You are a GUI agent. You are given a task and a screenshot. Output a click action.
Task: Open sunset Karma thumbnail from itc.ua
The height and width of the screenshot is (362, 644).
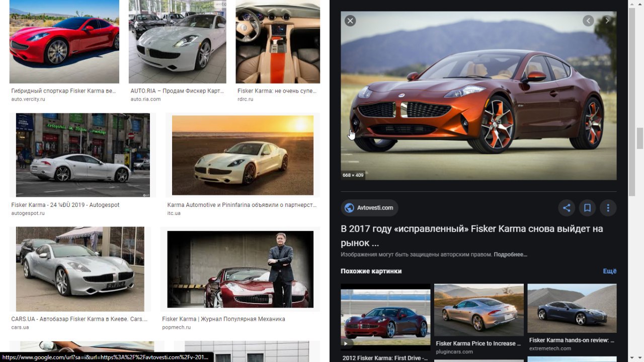pyautogui.click(x=243, y=155)
